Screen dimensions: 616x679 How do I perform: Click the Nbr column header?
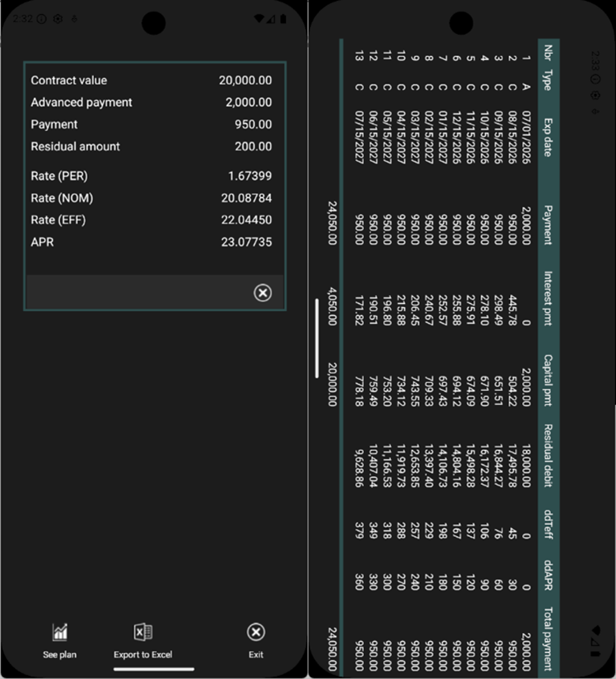click(x=548, y=52)
